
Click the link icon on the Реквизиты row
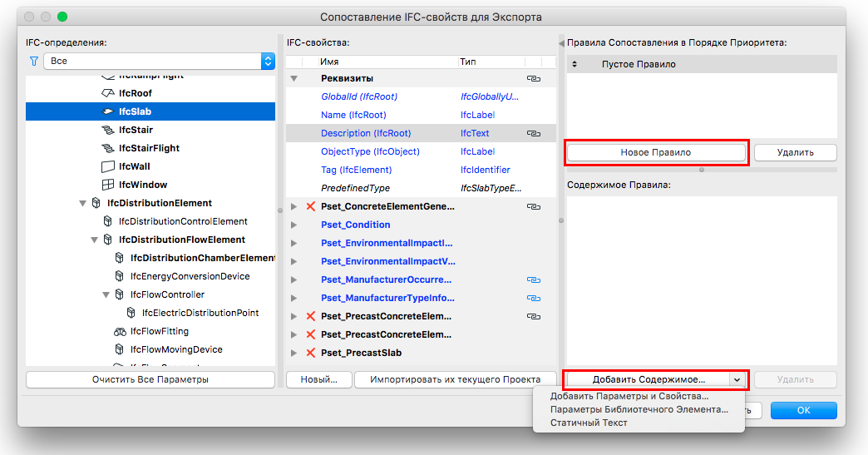(x=534, y=78)
